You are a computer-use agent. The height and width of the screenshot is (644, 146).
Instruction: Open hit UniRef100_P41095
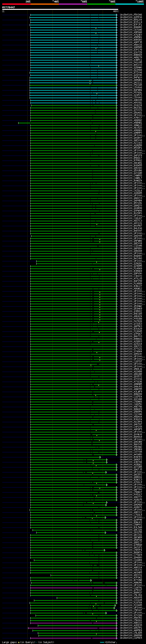point(131,63)
